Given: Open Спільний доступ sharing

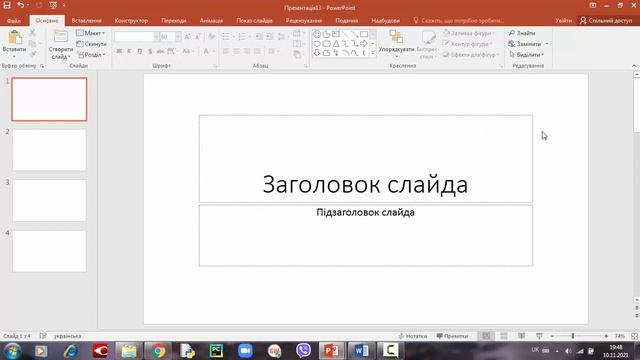Looking at the screenshot, I should pyautogui.click(x=606, y=20).
